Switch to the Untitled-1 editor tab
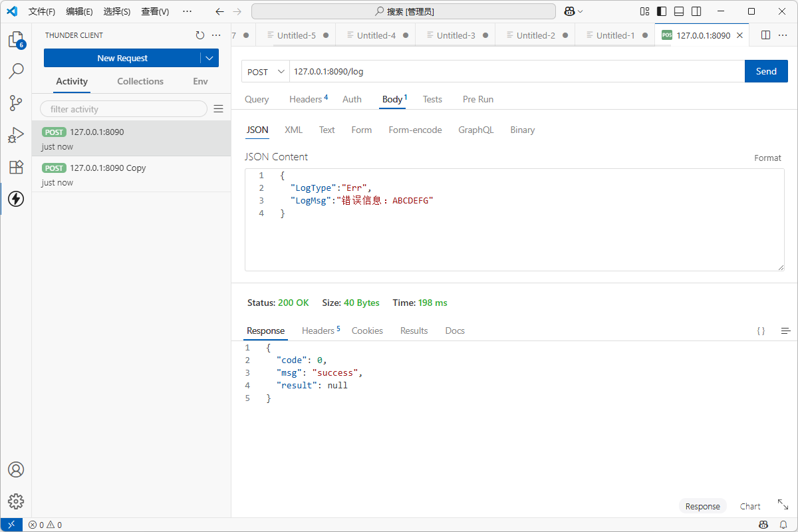The width and height of the screenshot is (798, 532). pyautogui.click(x=615, y=35)
